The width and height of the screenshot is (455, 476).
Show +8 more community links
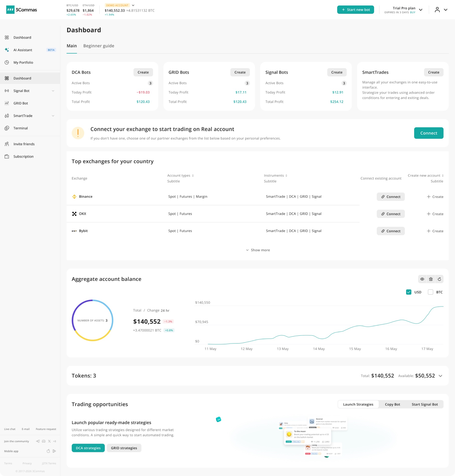click(55, 441)
